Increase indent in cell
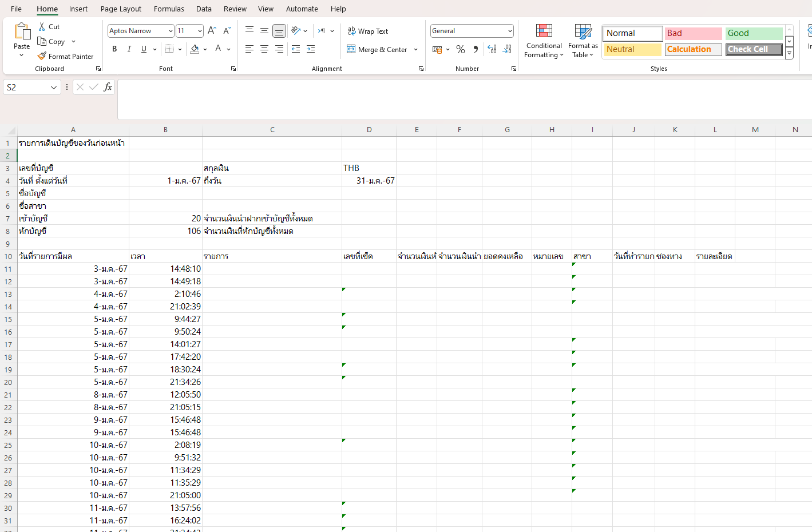This screenshot has height=532, width=812. pos(311,49)
